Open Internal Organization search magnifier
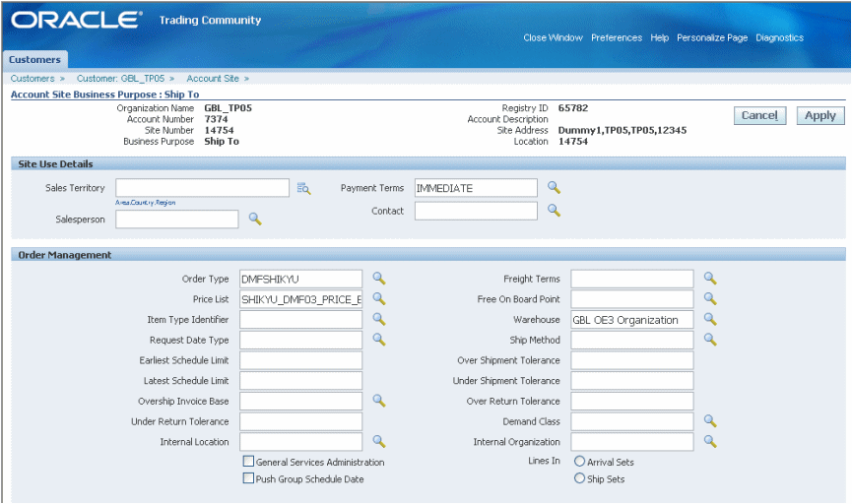 point(710,441)
